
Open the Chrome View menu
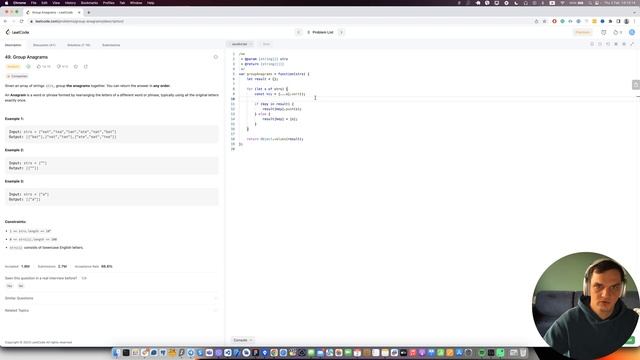56,3
